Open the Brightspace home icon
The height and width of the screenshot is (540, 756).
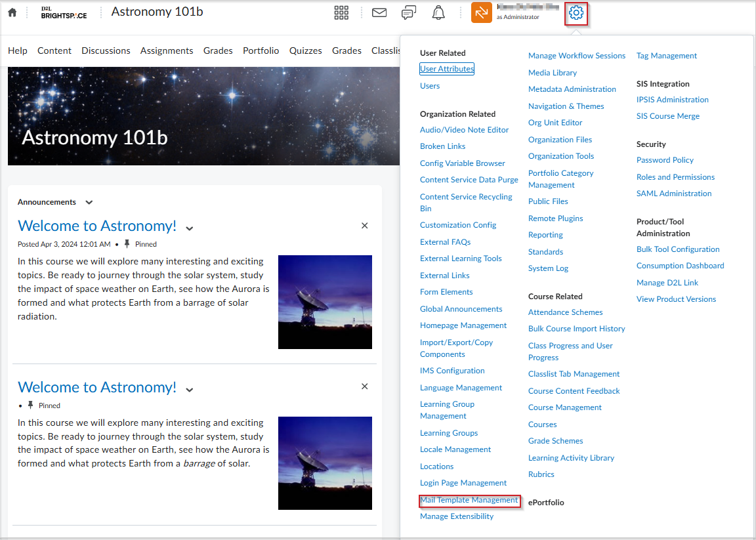12,12
